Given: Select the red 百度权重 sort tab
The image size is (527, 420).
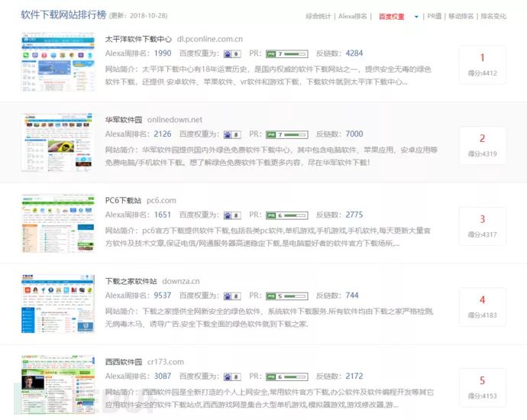Looking at the screenshot, I should pos(391,17).
